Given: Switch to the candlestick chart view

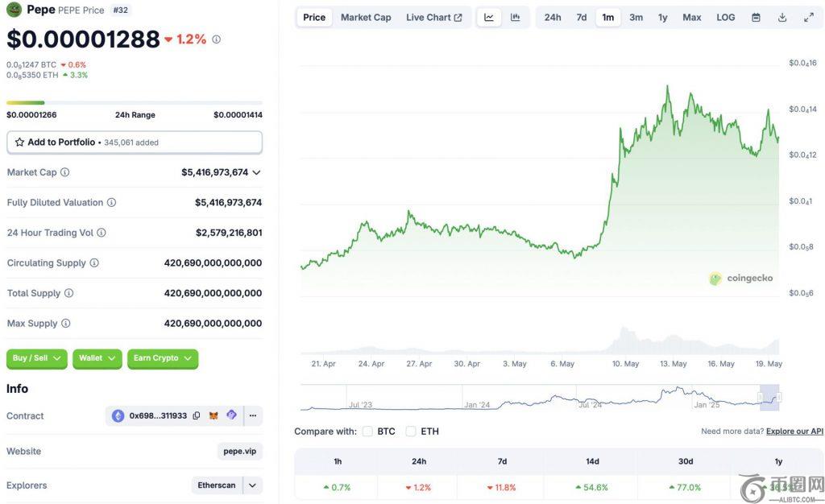Looking at the screenshot, I should tap(515, 18).
